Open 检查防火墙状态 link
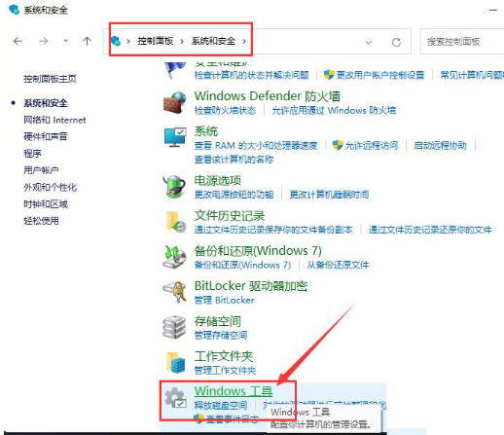This screenshot has width=504, height=435. coord(225,111)
